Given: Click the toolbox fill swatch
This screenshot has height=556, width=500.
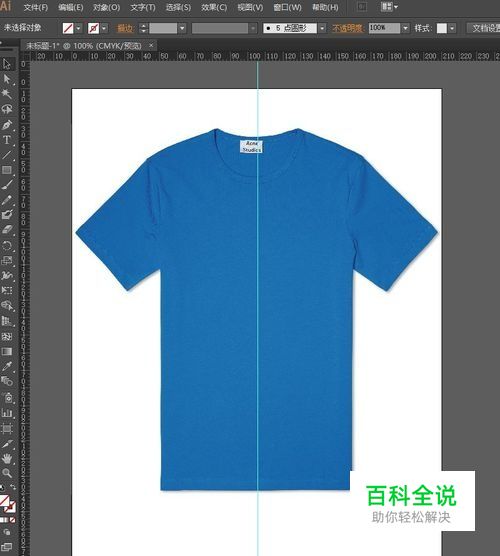Looking at the screenshot, I should 4,501.
